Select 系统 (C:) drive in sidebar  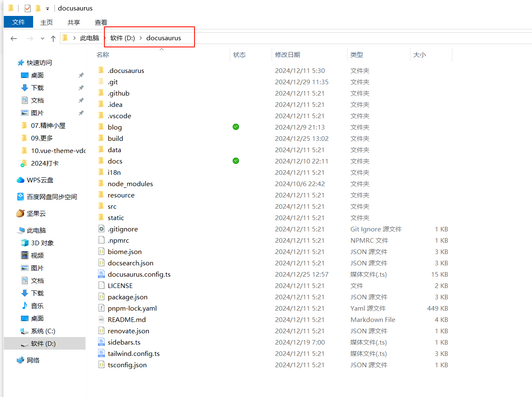tap(43, 331)
